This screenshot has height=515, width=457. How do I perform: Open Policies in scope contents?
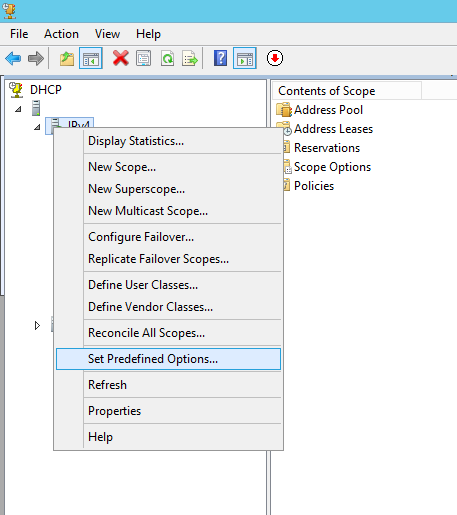(314, 186)
